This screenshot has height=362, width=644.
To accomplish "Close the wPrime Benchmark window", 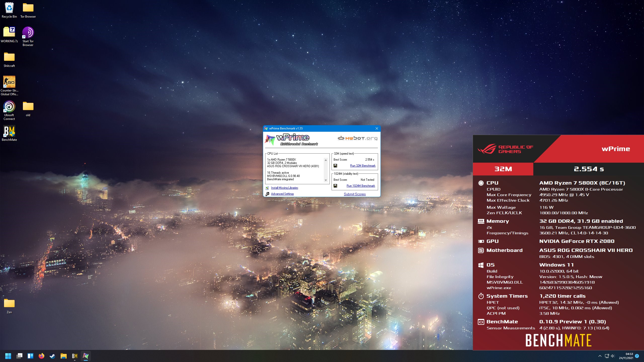I will coord(377,128).
